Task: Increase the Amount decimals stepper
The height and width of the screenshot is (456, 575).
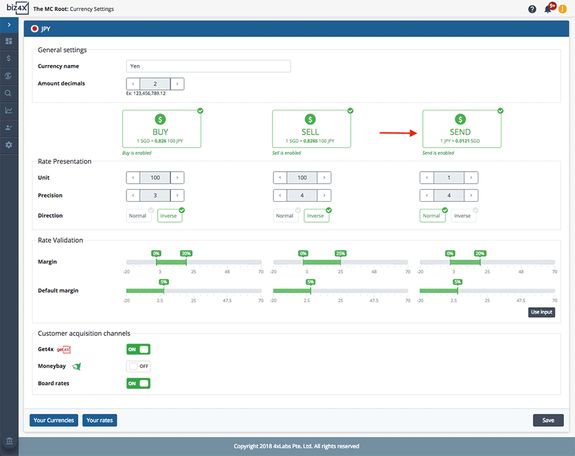Action: pos(177,84)
